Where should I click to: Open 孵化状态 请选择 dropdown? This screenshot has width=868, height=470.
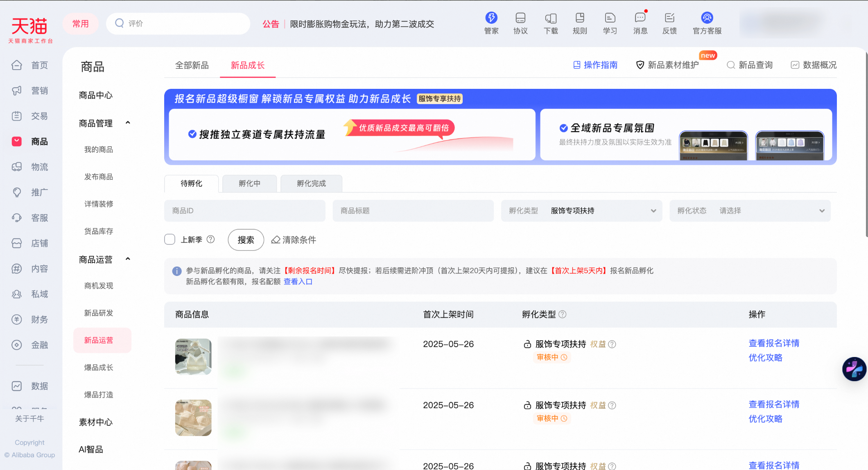[750, 211]
